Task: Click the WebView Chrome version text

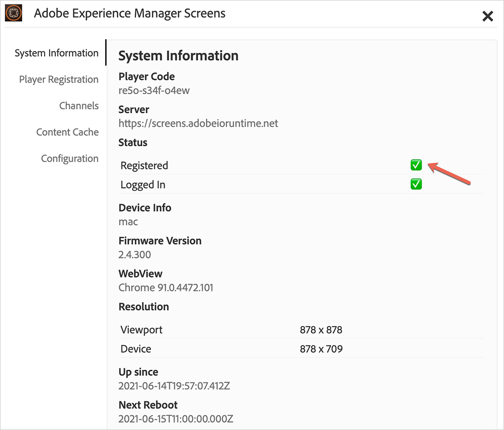Action: [166, 287]
